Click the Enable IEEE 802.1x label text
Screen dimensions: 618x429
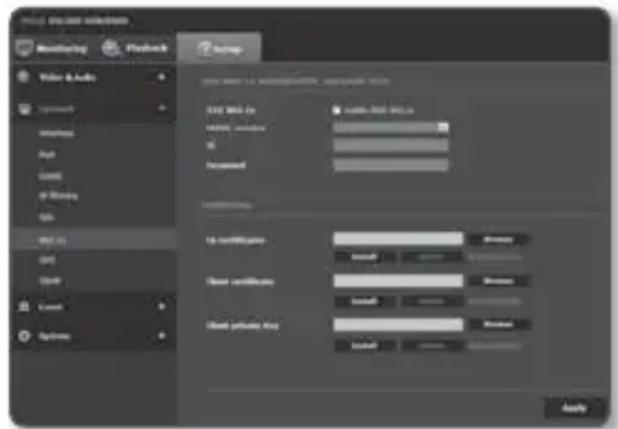379,110
